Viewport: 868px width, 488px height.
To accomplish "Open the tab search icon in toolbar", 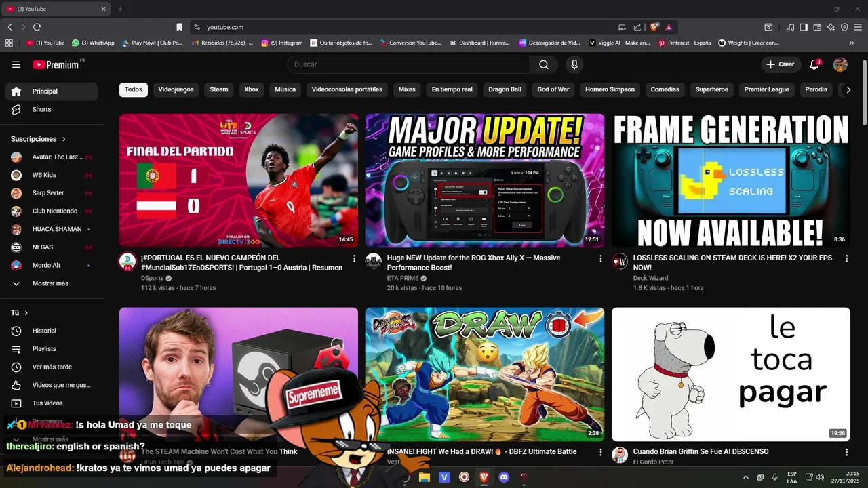I will click(x=768, y=27).
